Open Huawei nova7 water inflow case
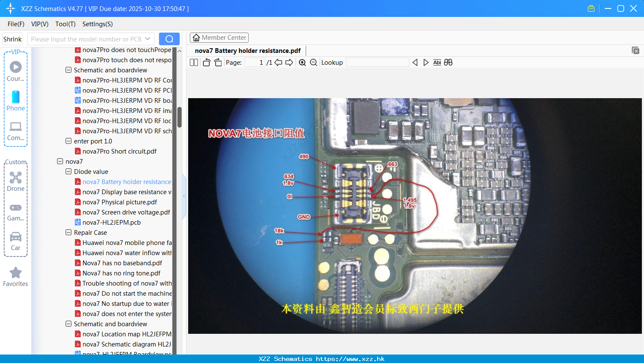This screenshot has width=644, height=363. click(127, 253)
